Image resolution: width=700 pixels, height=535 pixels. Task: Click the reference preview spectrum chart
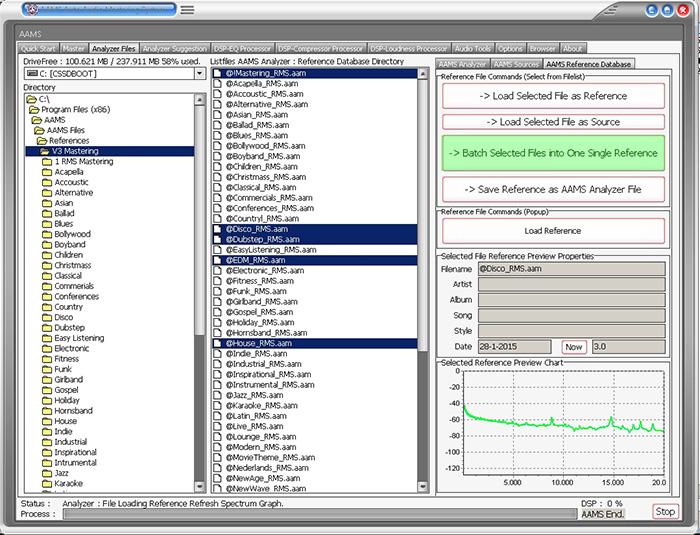click(564, 423)
